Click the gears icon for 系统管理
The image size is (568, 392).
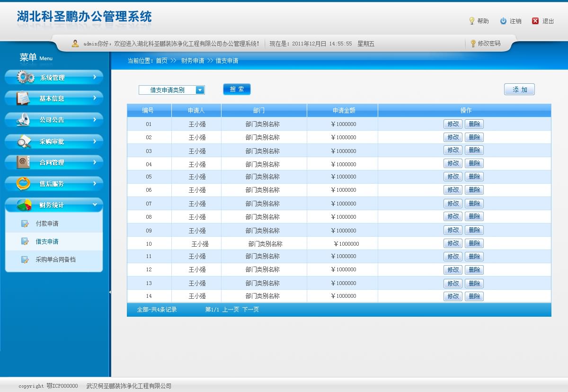click(25, 77)
